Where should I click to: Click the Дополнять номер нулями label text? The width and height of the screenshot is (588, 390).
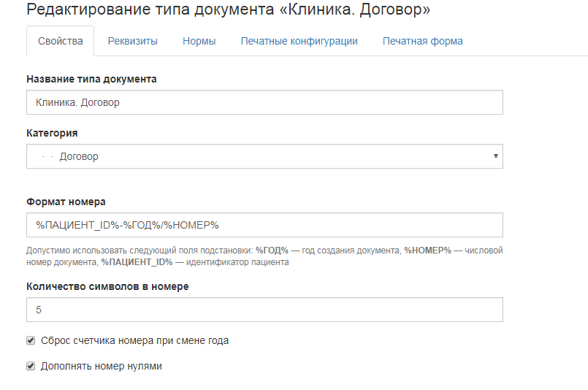(102, 366)
